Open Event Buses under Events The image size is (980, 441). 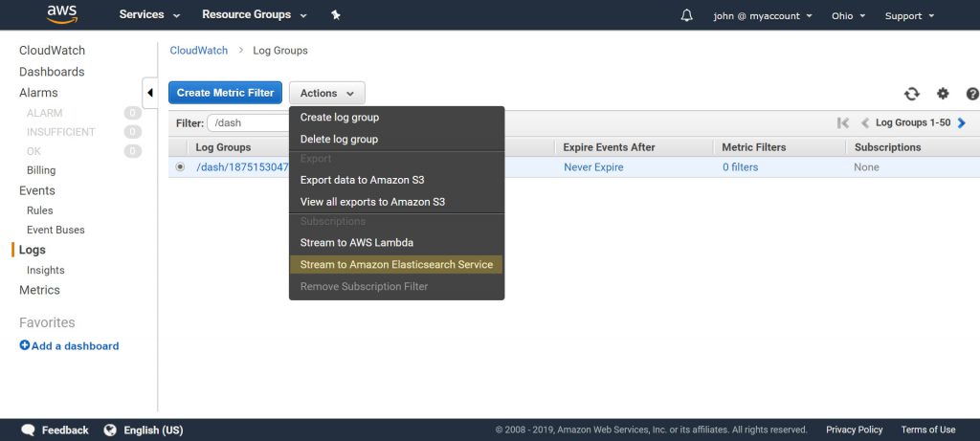56,230
